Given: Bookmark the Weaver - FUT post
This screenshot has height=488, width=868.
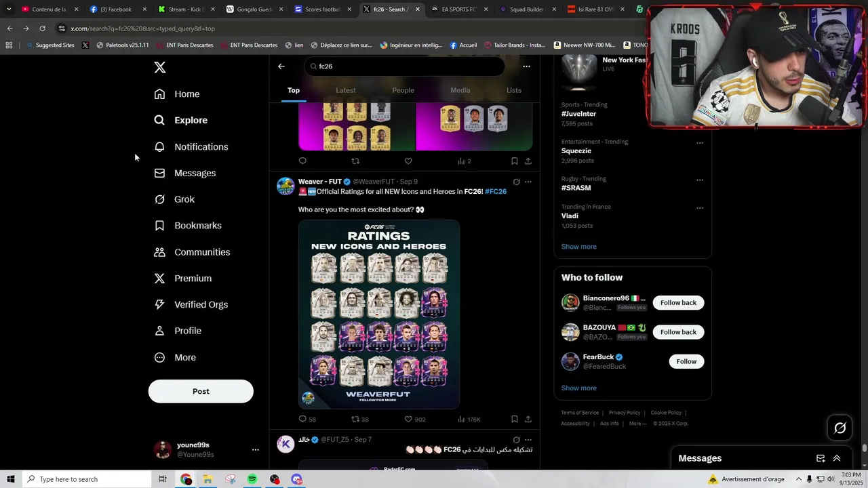Looking at the screenshot, I should tap(514, 420).
